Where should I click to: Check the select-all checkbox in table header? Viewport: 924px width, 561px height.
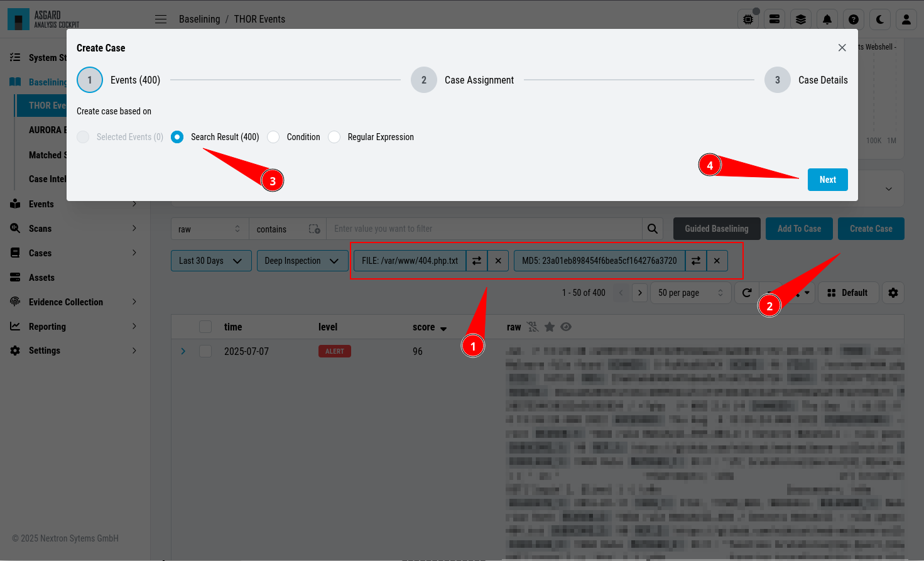click(x=205, y=327)
